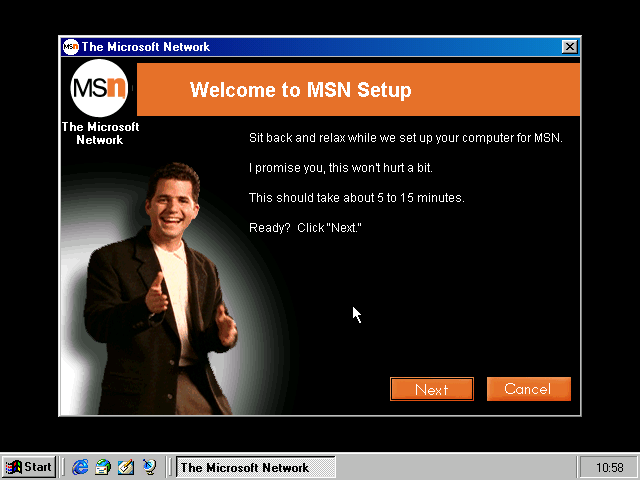The height and width of the screenshot is (480, 640).
Task: Click the Next button in MSN Setup
Action: [432, 389]
